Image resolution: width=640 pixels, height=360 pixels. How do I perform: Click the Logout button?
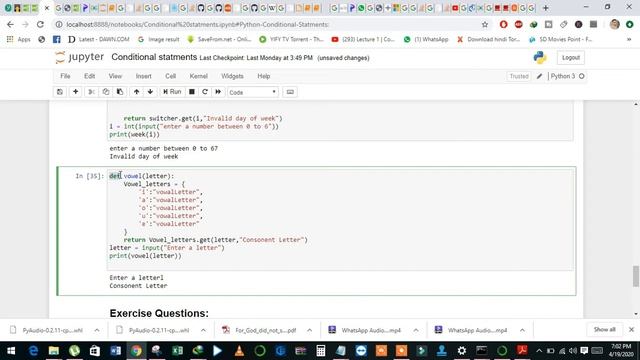coord(571,58)
